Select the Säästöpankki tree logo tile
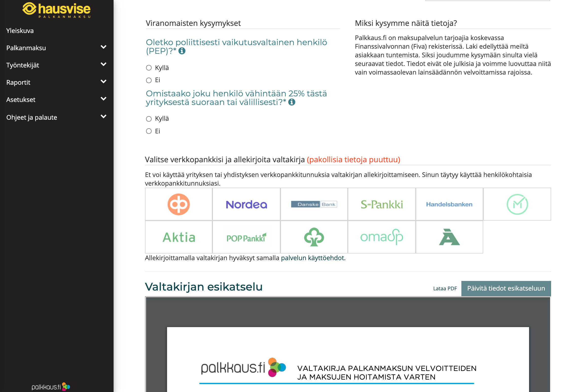 [314, 237]
